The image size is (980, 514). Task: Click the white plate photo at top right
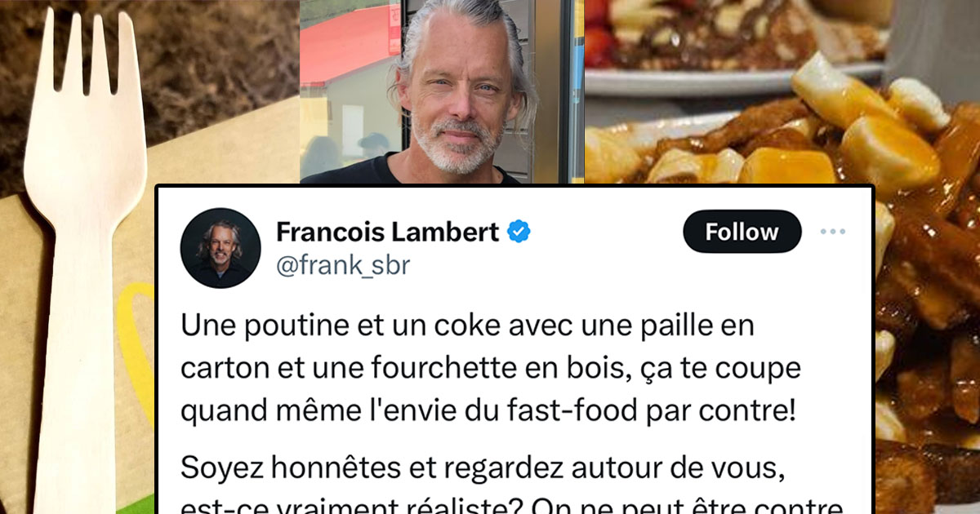[x=735, y=45]
